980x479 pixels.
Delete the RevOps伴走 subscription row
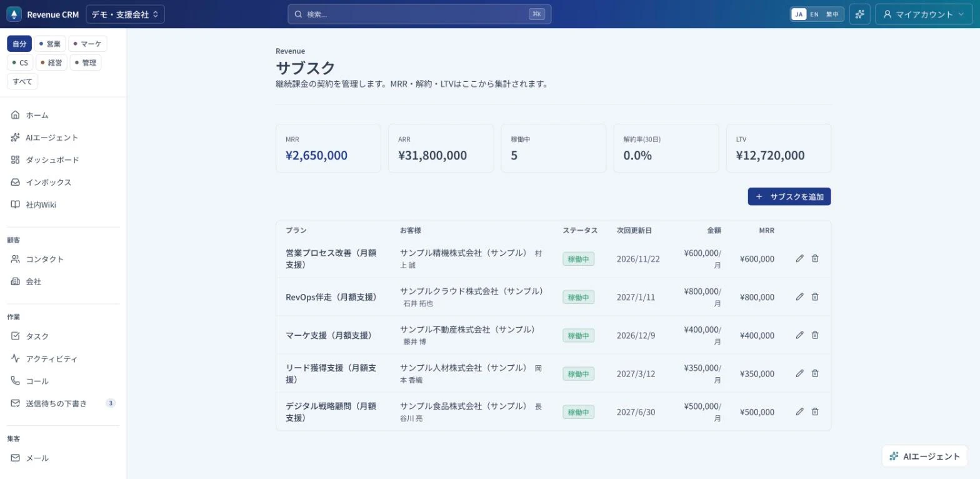point(815,296)
